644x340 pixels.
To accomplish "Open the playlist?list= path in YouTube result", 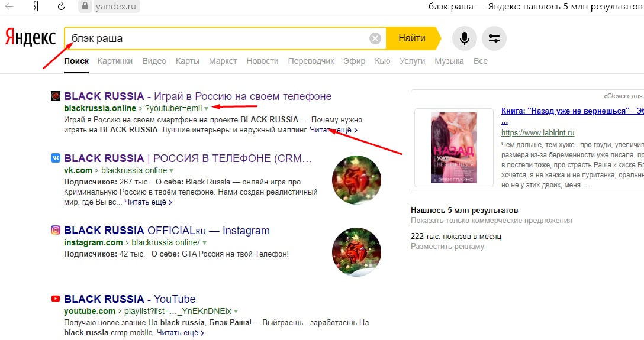I will [x=178, y=311].
